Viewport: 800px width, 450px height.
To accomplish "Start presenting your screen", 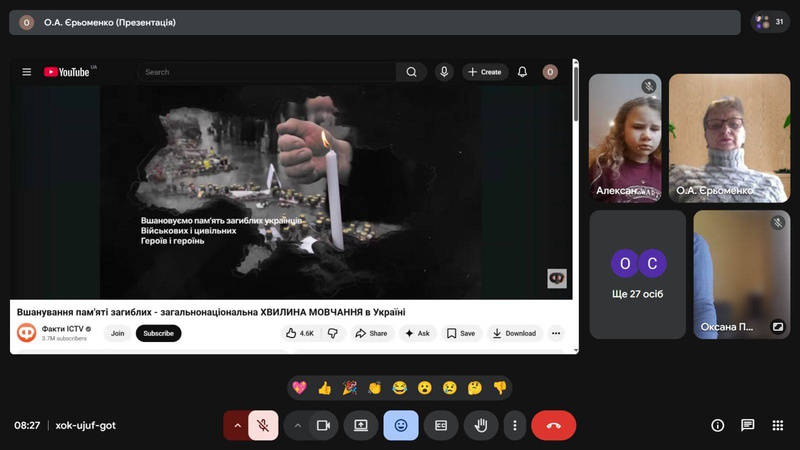I will tap(361, 425).
